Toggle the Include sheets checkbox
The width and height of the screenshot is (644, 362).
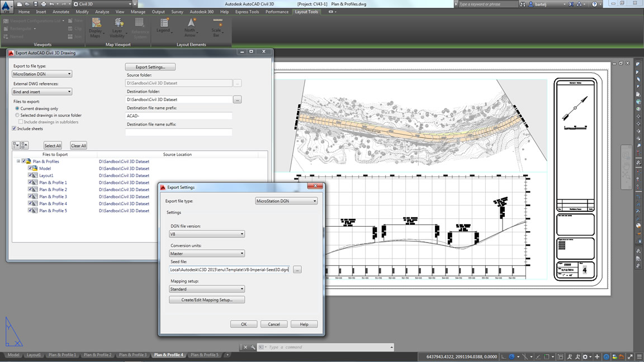15,128
